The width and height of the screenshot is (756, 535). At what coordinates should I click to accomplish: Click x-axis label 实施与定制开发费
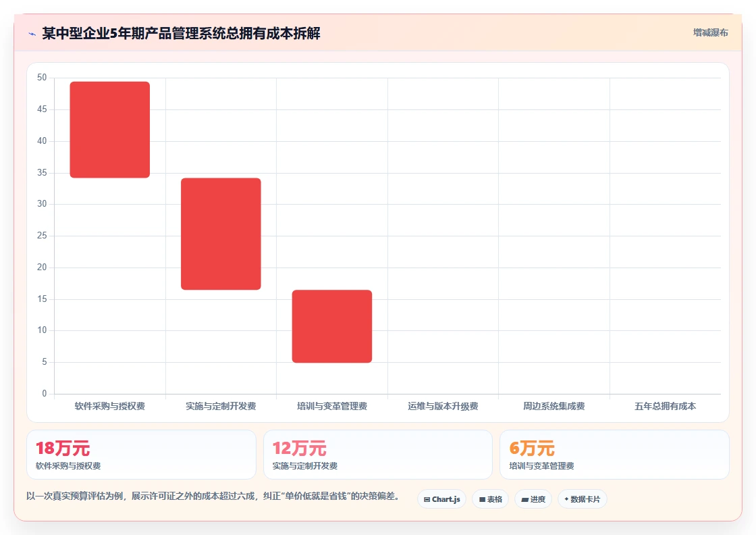click(x=221, y=406)
